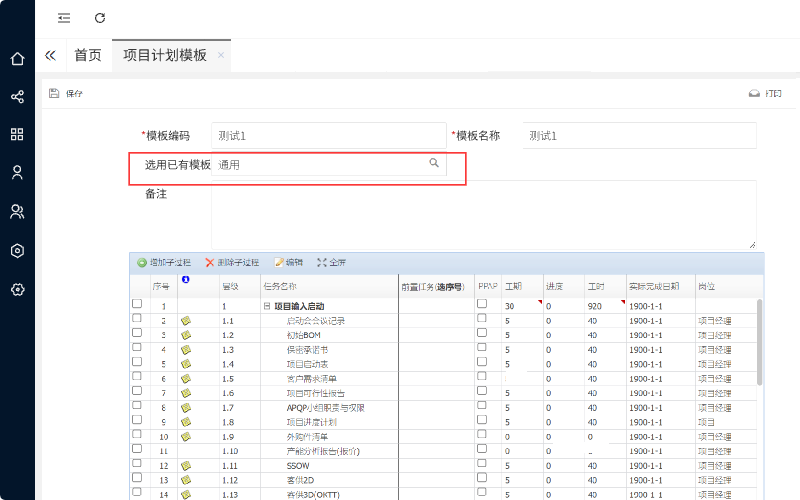Close the 项目计划模板 tab
Viewport: 800px width, 500px height.
(x=220, y=55)
